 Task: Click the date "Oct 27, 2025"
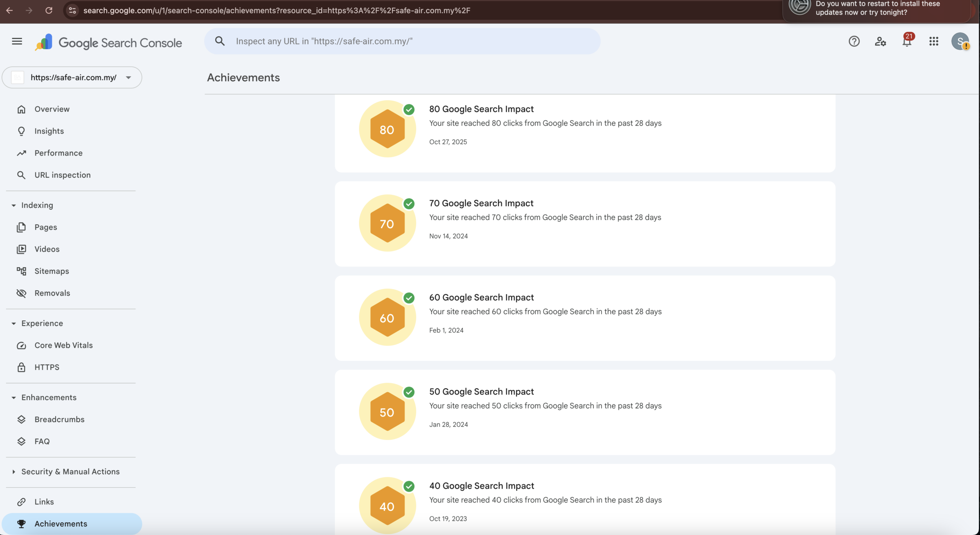(448, 142)
